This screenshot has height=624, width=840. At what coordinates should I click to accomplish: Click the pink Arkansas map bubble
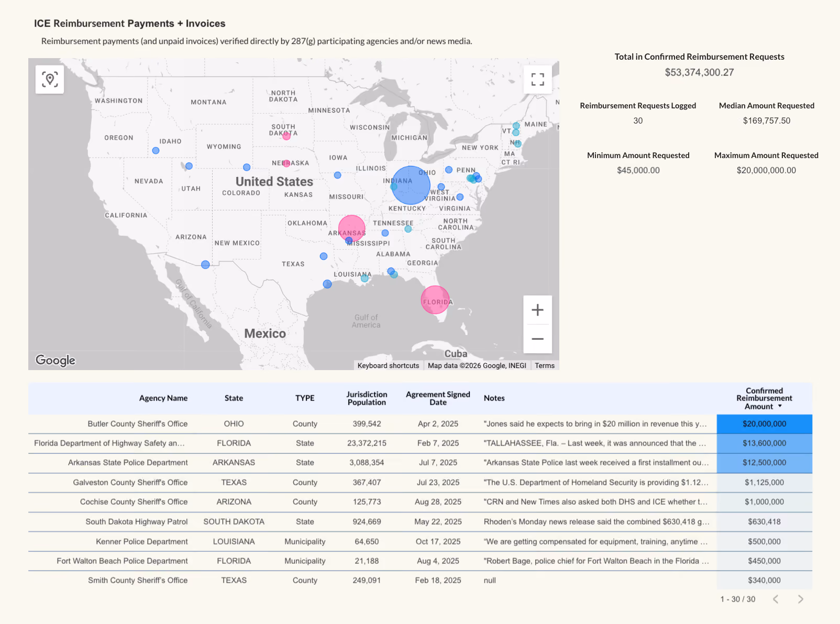[x=351, y=228]
